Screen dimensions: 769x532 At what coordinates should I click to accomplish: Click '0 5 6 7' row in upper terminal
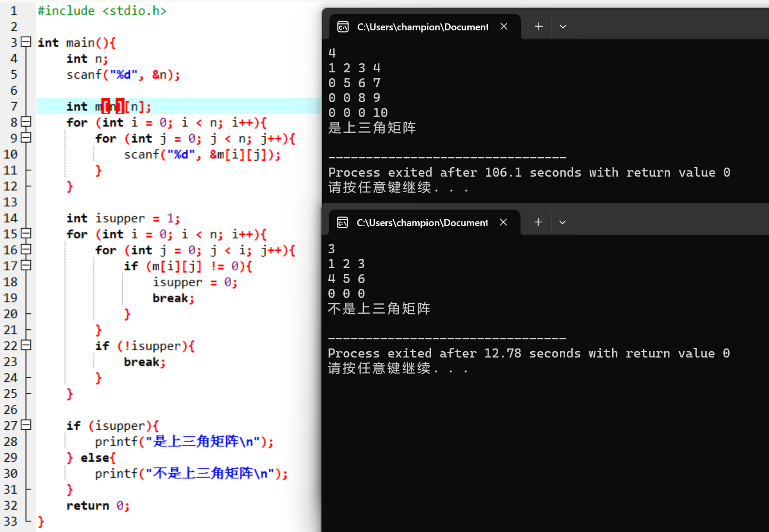354,83
